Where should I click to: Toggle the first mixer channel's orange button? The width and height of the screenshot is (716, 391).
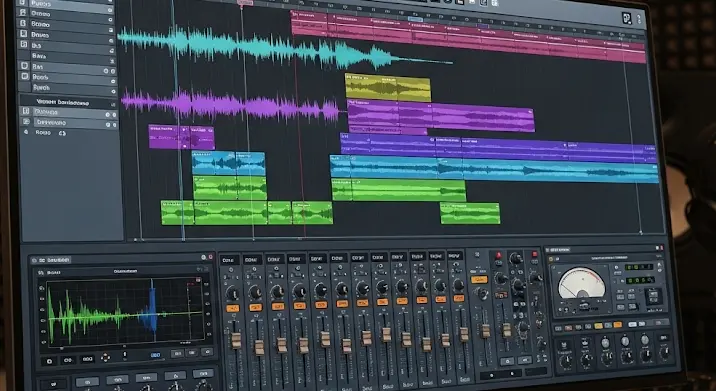point(232,308)
